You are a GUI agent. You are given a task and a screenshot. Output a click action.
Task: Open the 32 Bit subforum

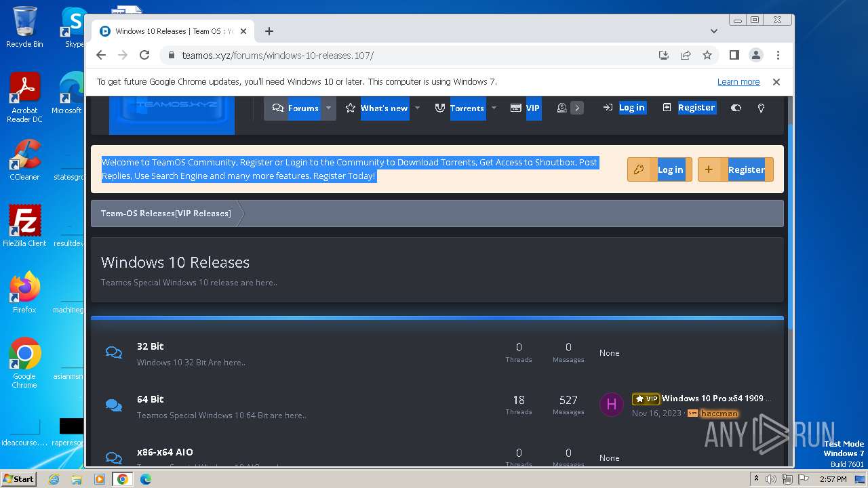click(151, 346)
